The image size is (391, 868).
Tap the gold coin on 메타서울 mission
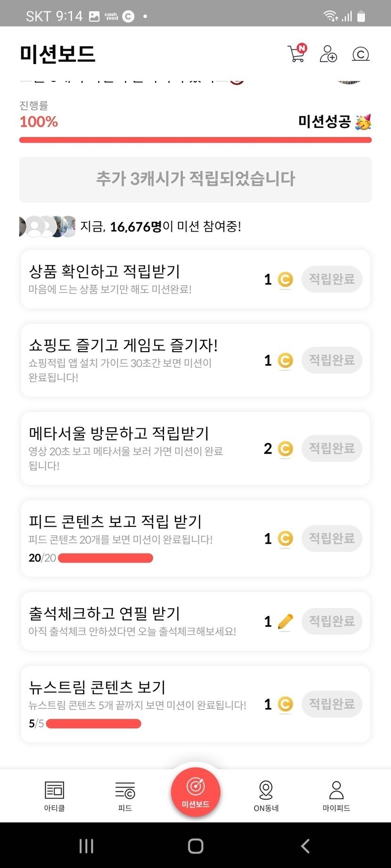285,449
